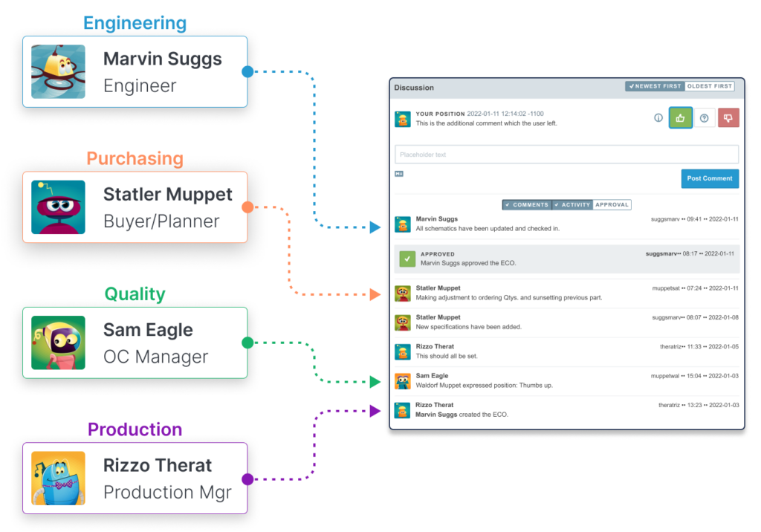Select Newest First sort order
Viewport: 761px width, 532px height.
tap(655, 86)
